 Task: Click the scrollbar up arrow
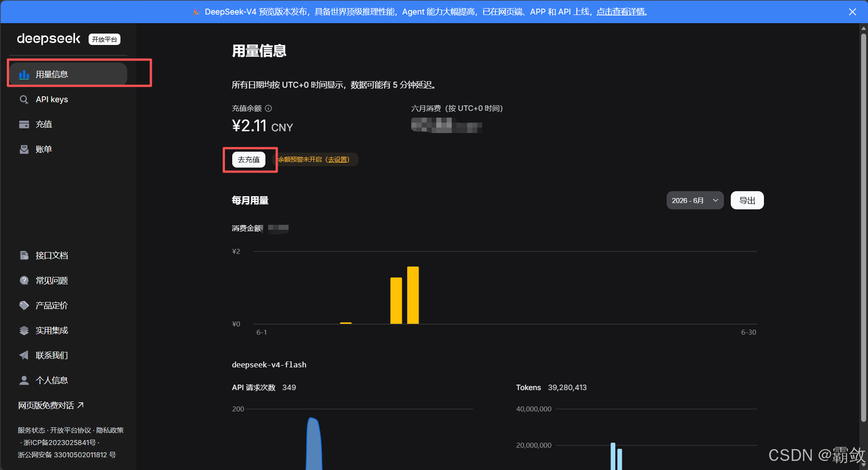[x=863, y=28]
